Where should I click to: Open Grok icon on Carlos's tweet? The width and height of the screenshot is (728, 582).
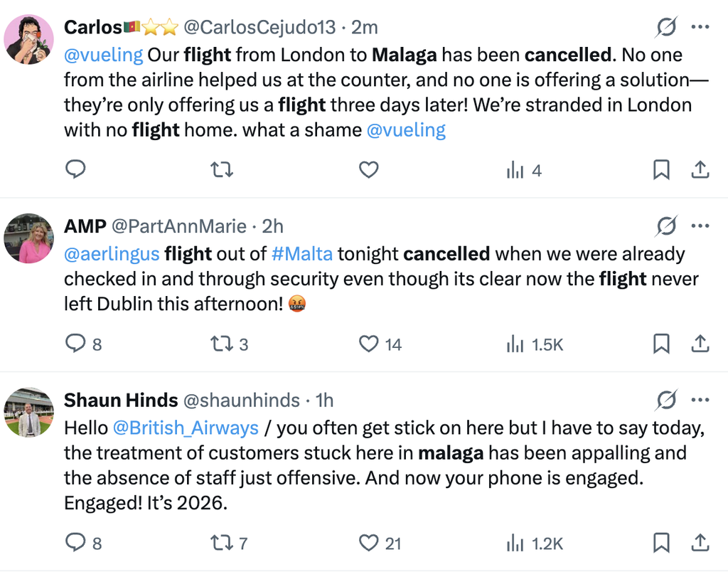click(667, 27)
